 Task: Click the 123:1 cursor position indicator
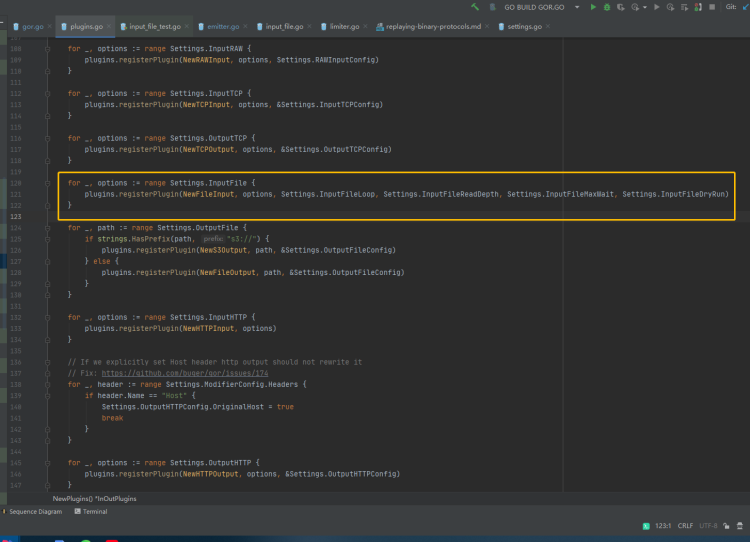[x=661, y=525]
